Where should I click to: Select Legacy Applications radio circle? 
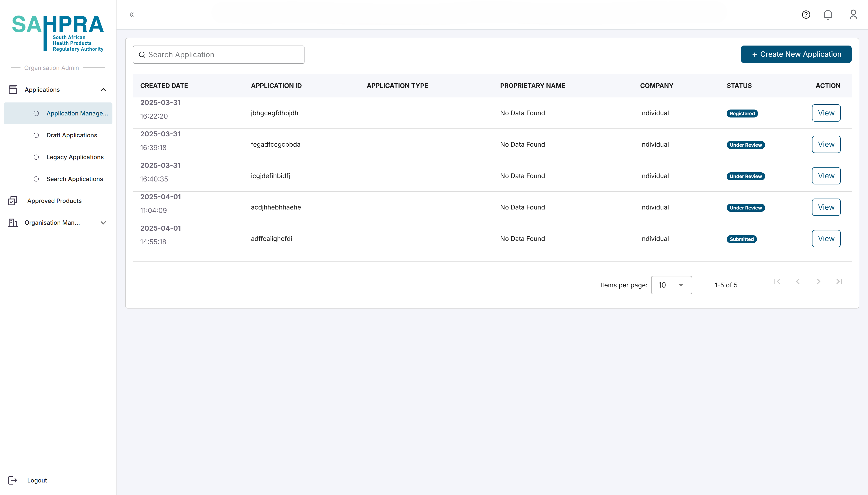click(x=36, y=157)
